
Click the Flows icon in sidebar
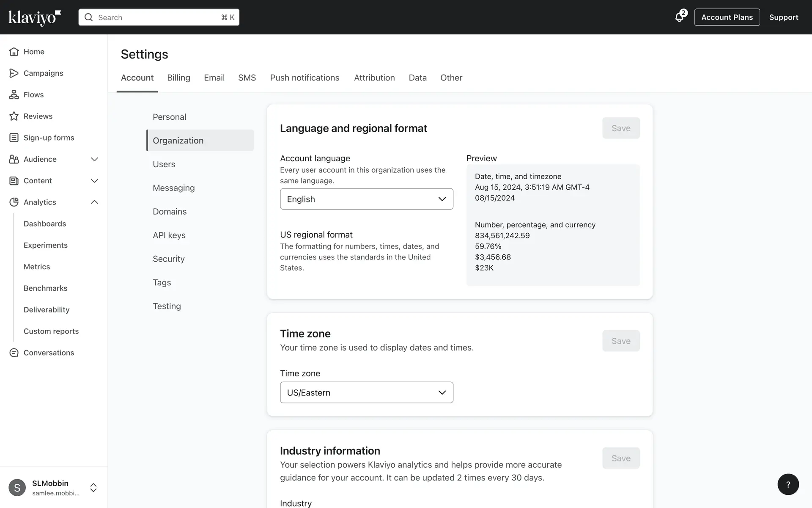point(14,95)
